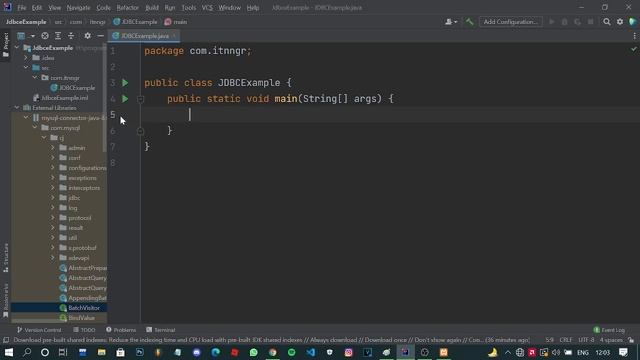640x360 pixels.
Task: Open the VCS menu
Action: 207,8
